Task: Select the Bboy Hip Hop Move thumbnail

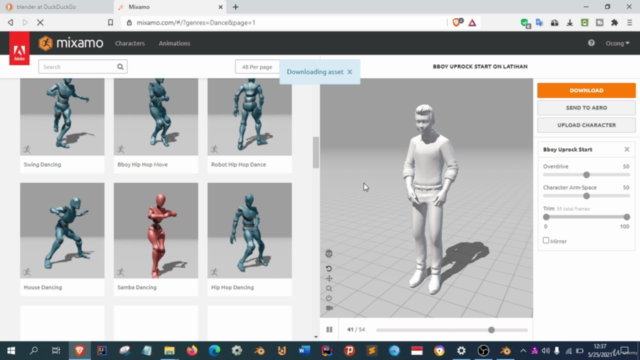Action: point(156,117)
